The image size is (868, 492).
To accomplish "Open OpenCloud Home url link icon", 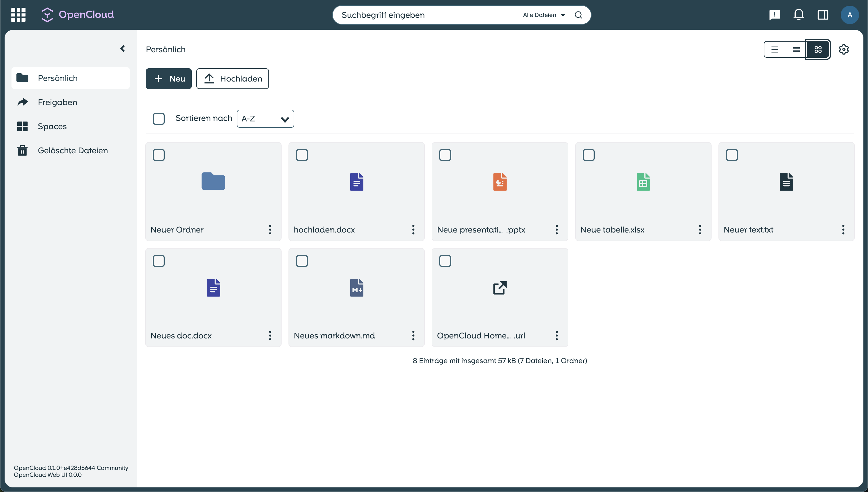I will tap(500, 288).
